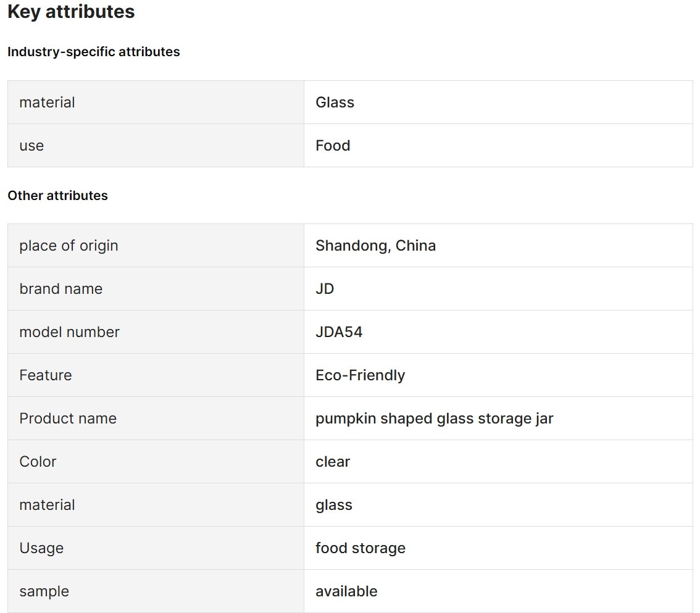Screen dimensions: 700x613
Task: Click the Key attributes heading
Action: (71, 12)
